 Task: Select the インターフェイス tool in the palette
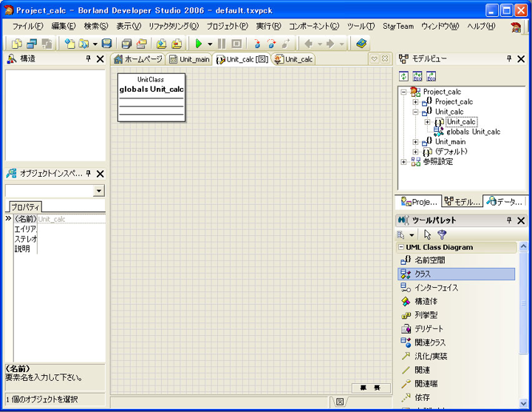(x=456, y=288)
